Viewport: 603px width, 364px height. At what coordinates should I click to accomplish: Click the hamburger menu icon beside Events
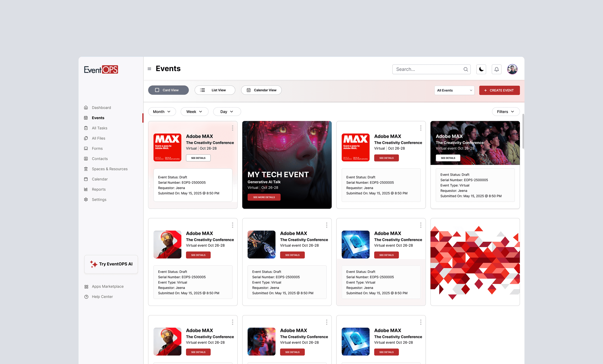(x=149, y=69)
